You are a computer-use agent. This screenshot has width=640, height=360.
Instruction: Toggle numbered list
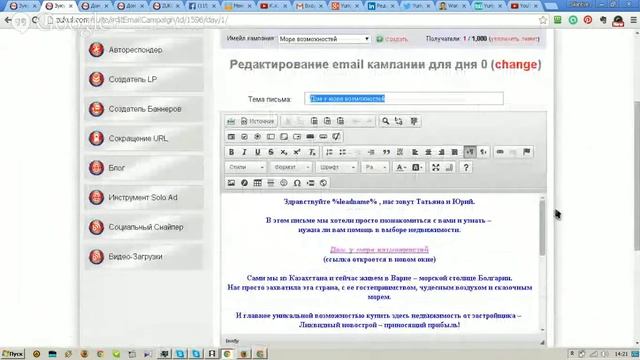[329, 152]
